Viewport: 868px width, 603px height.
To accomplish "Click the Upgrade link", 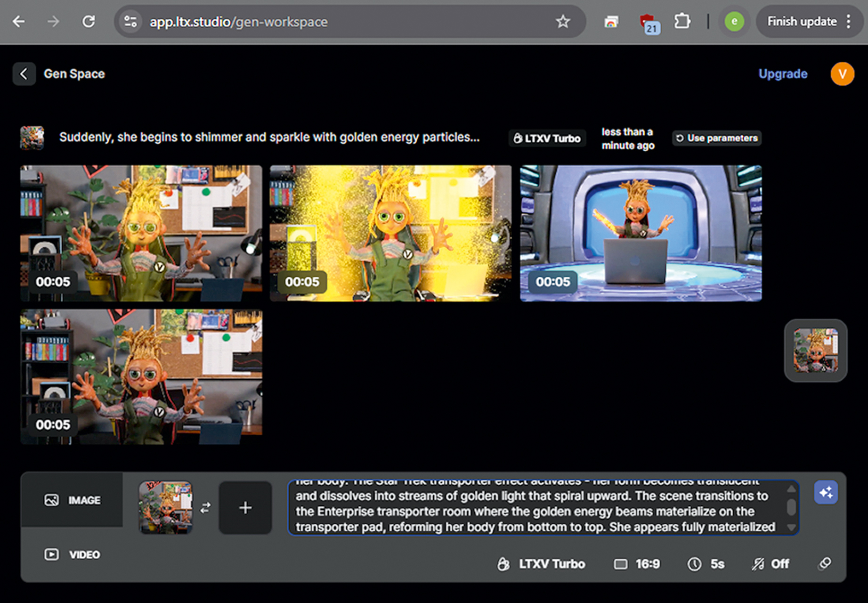I will tap(783, 74).
